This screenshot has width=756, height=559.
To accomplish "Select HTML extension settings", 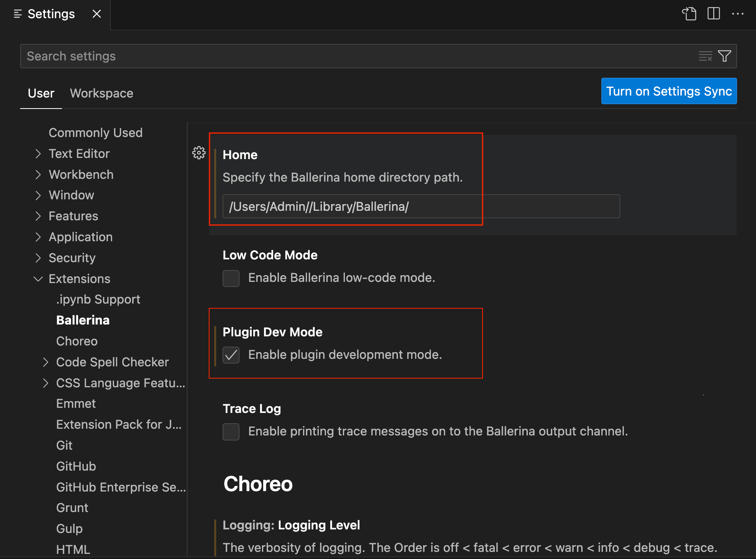I will [x=73, y=550].
